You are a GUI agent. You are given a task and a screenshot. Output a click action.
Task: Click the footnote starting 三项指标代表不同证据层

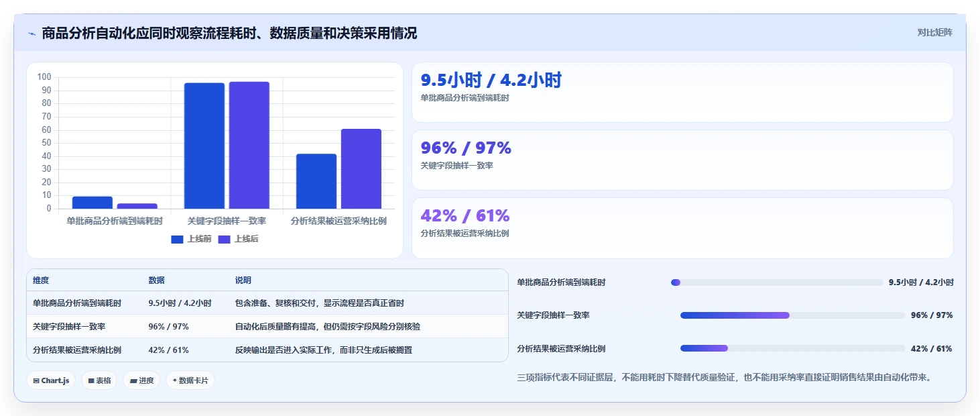pos(725,378)
